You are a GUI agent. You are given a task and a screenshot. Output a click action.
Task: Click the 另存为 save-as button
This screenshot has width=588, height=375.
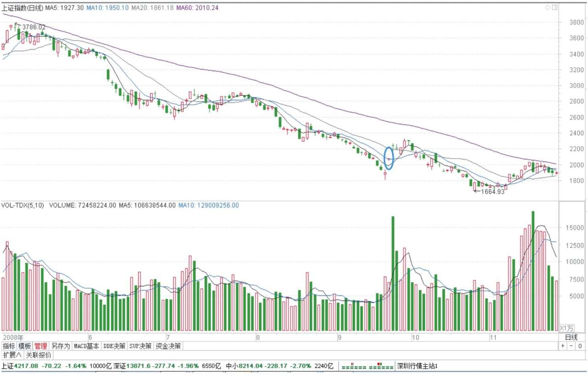coord(60,346)
